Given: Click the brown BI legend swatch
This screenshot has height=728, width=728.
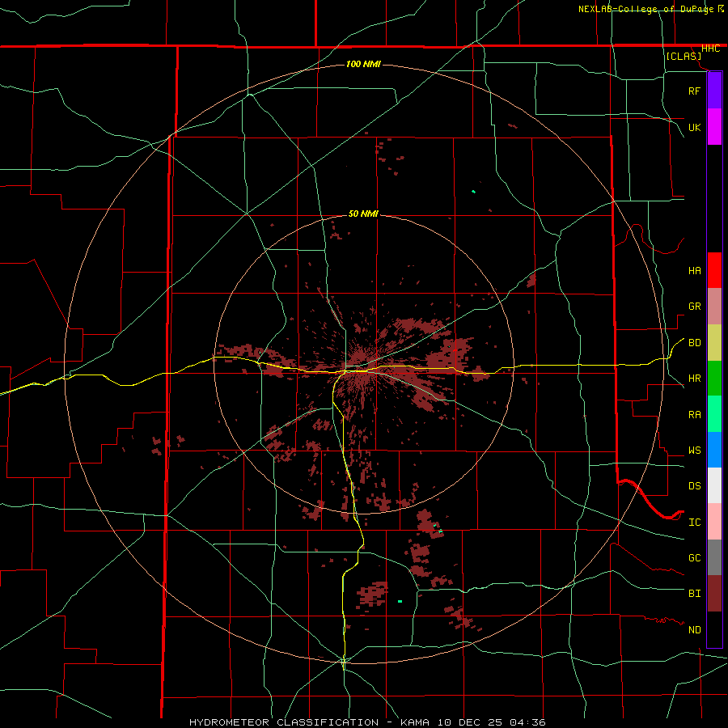Looking at the screenshot, I should click(x=714, y=594).
